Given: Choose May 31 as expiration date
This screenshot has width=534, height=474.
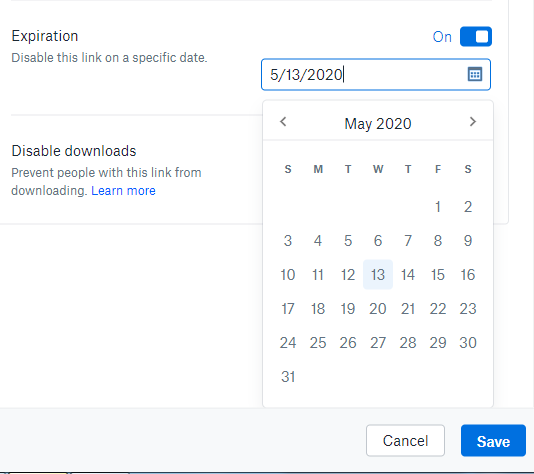Looking at the screenshot, I should coord(288,377).
